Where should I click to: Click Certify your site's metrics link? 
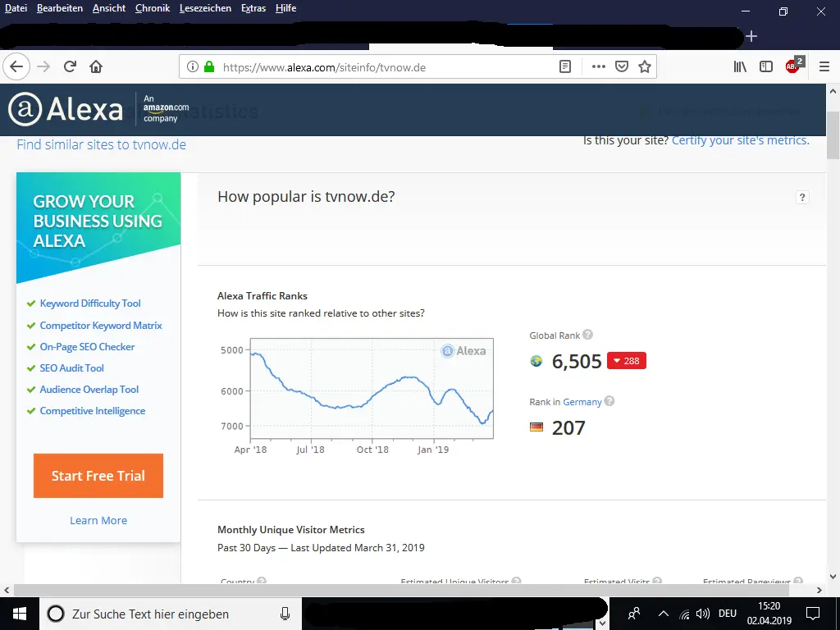[x=741, y=140]
